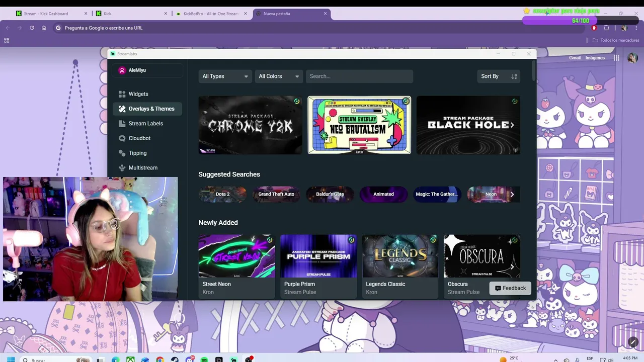Show more suggested searches with the arrow
The height and width of the screenshot is (362, 644).
512,194
